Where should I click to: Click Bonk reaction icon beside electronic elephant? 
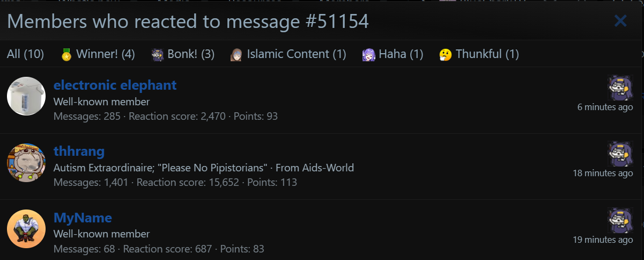point(620,88)
